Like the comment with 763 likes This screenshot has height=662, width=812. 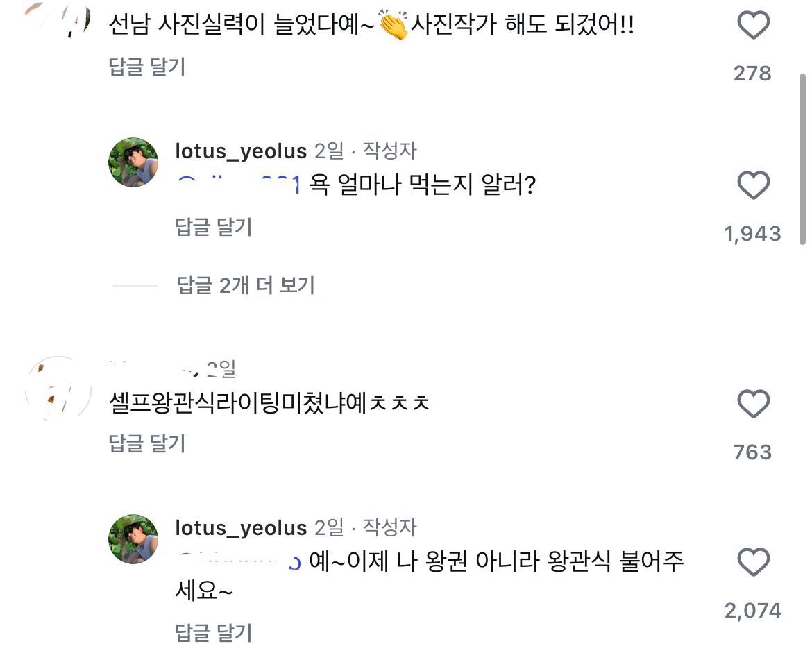(x=753, y=404)
